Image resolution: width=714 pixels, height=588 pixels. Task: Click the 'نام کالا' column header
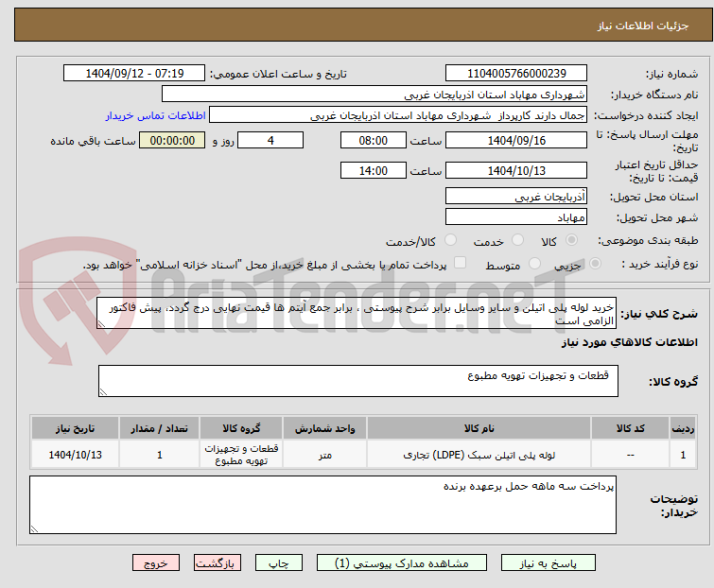click(479, 428)
